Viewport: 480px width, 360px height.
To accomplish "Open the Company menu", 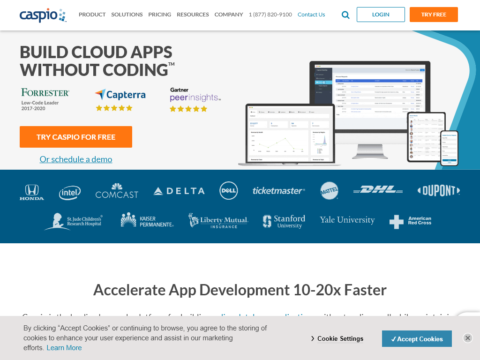I will [x=229, y=15].
